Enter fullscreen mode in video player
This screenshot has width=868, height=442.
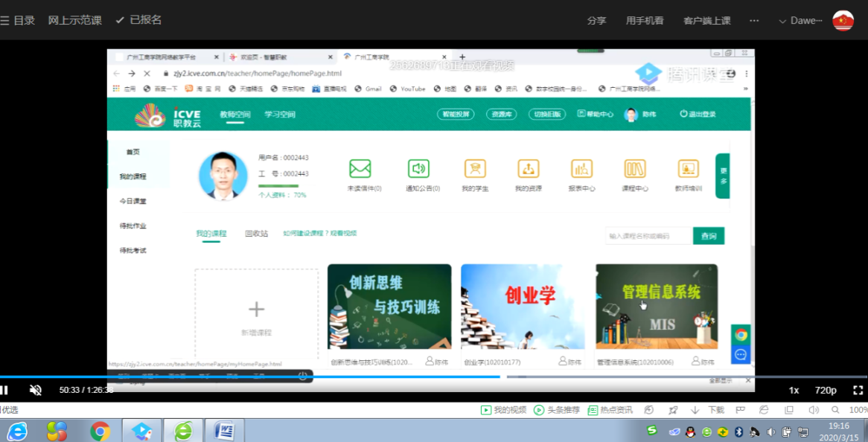tap(858, 390)
